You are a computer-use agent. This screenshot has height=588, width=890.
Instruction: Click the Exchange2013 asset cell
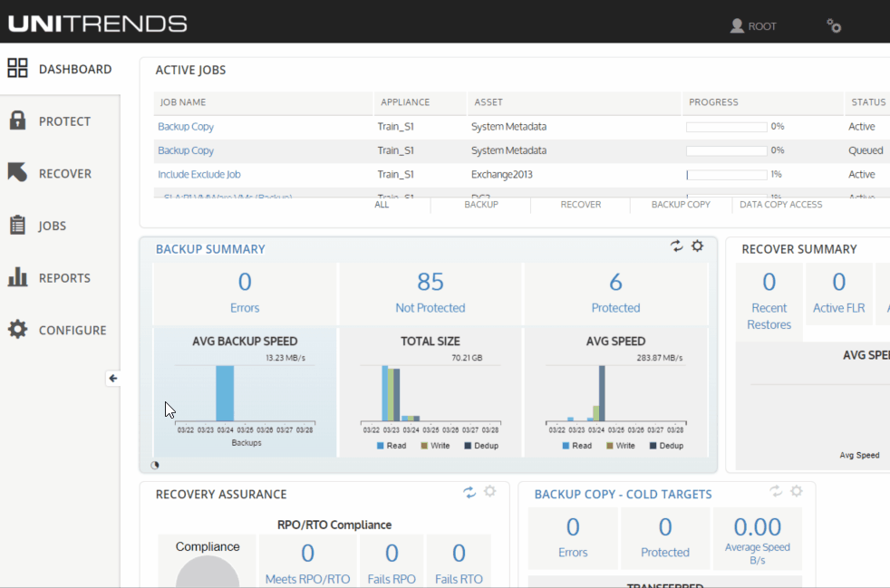tap(502, 174)
